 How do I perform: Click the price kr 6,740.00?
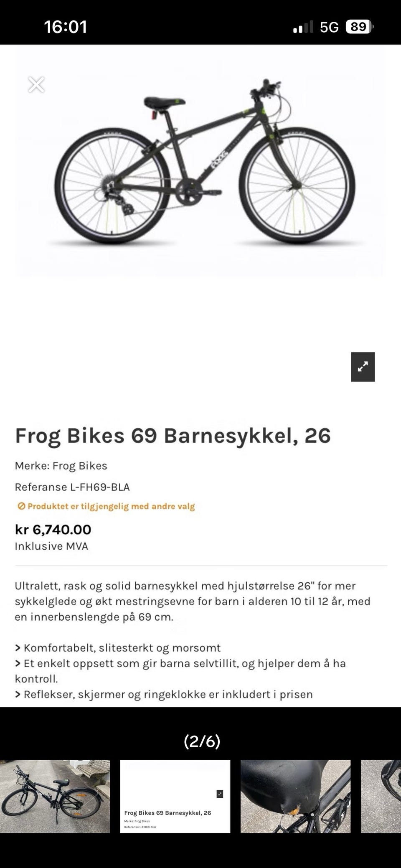53,530
